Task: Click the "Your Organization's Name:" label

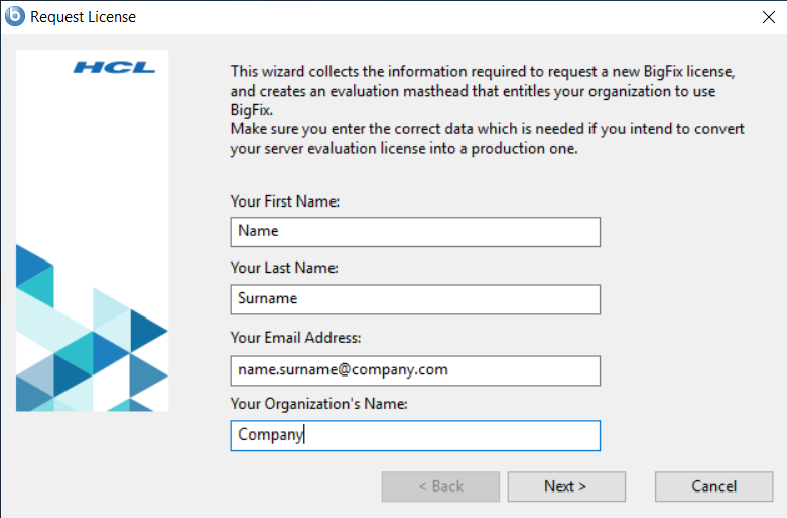Action: [x=320, y=404]
